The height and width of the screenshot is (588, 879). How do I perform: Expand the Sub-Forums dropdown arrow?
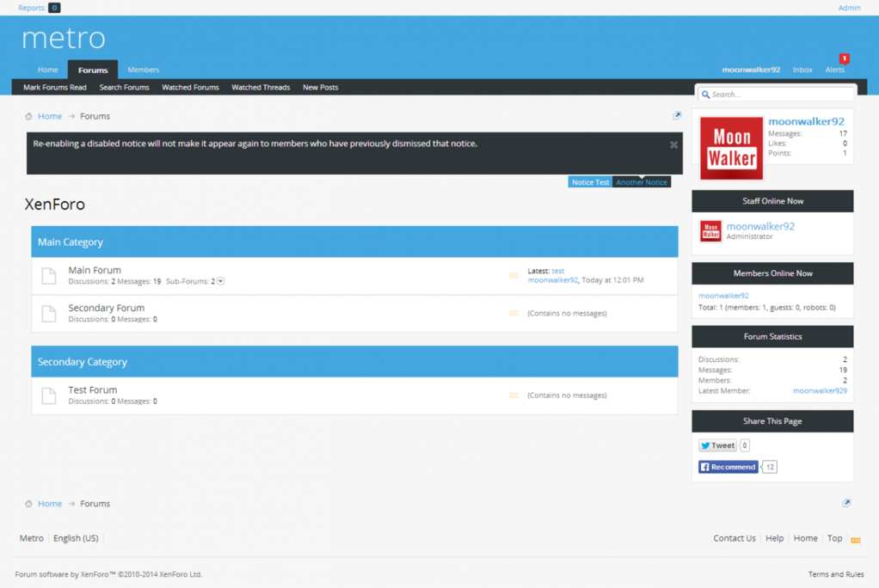click(x=220, y=281)
